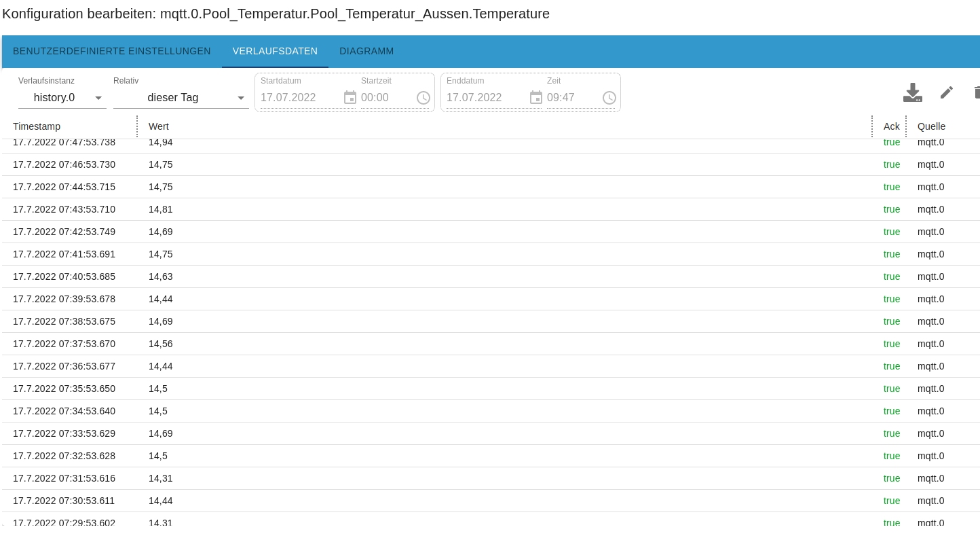Click the trash delete icon
Image resolution: width=980 pixels, height=538 pixels.
(977, 92)
